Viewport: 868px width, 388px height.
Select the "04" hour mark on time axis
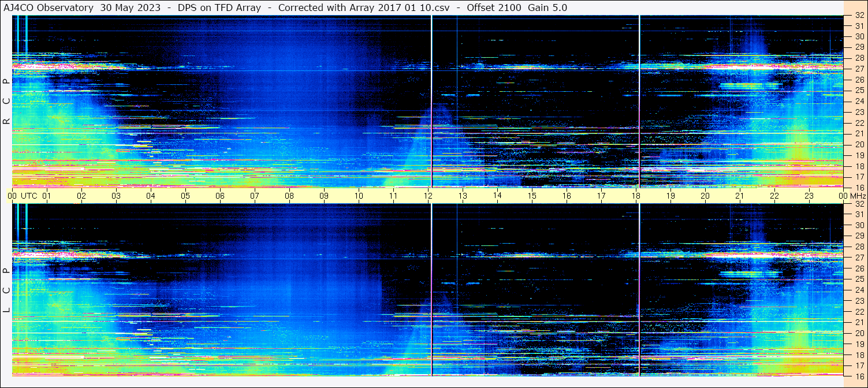[x=151, y=196]
